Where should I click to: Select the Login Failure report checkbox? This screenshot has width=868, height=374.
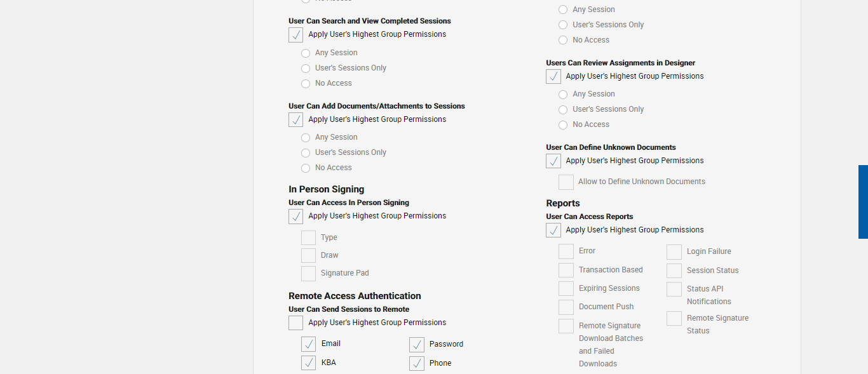tap(674, 252)
